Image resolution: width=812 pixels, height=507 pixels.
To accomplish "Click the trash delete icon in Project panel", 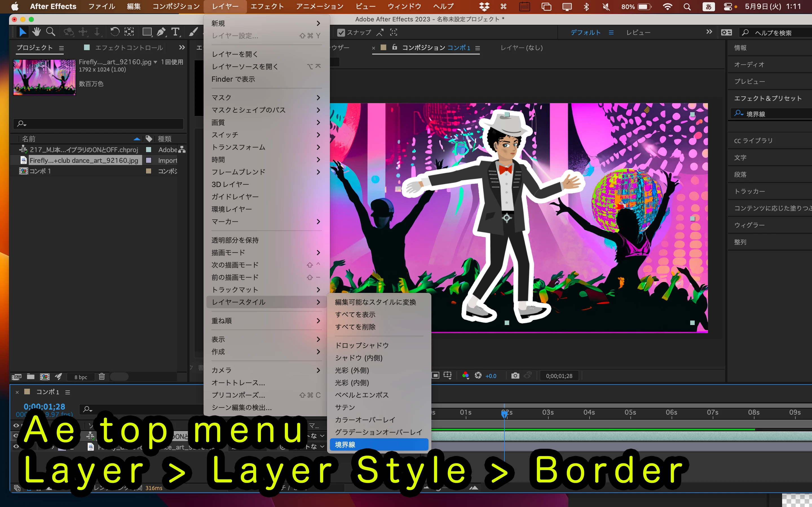I will coord(102,377).
